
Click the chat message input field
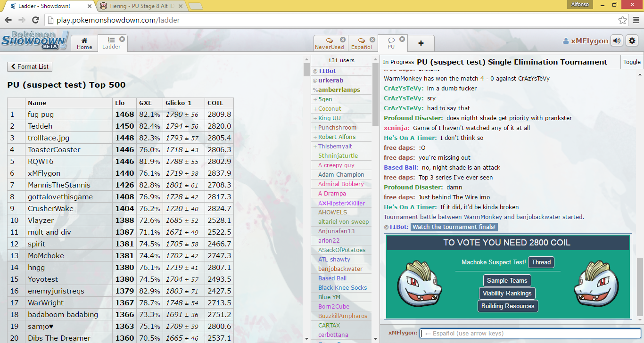[530, 333]
